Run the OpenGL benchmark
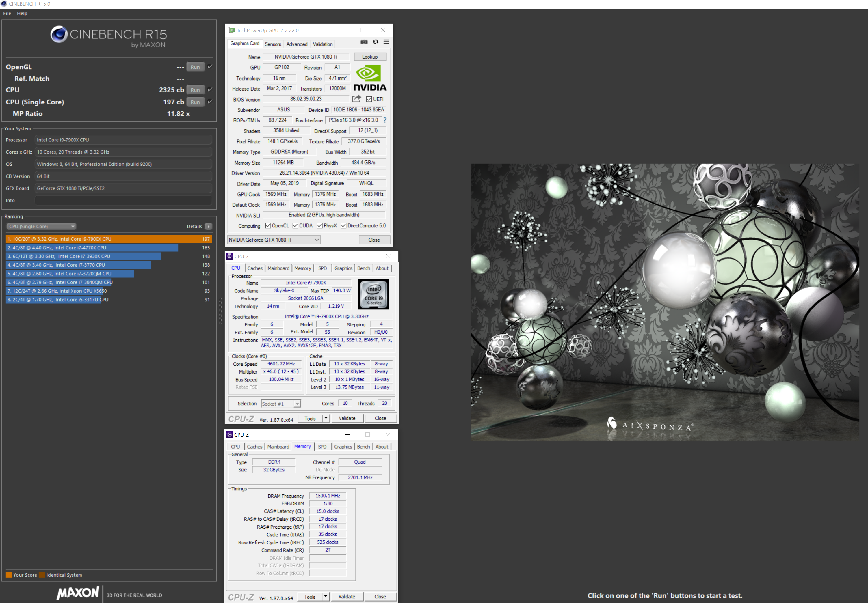The image size is (868, 603). click(x=196, y=67)
